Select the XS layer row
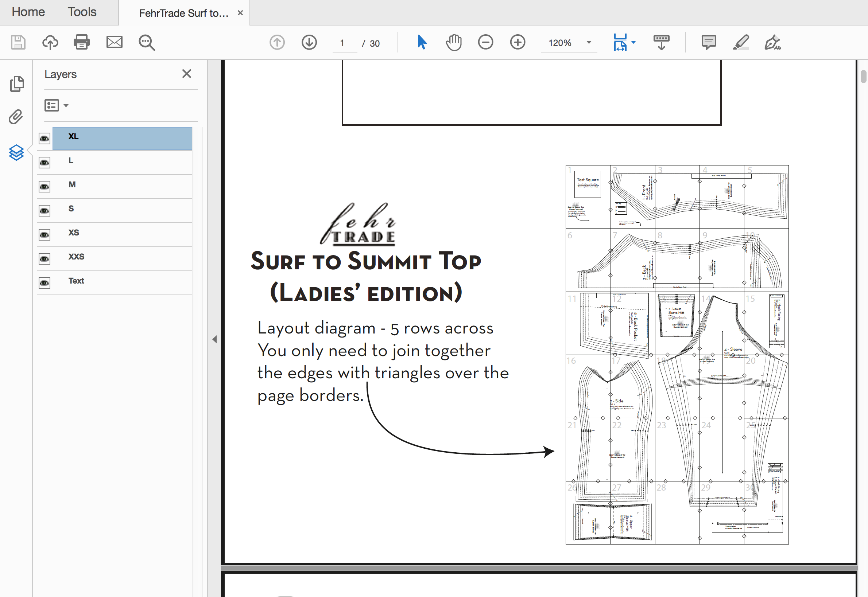Image resolution: width=868 pixels, height=597 pixels. point(122,234)
